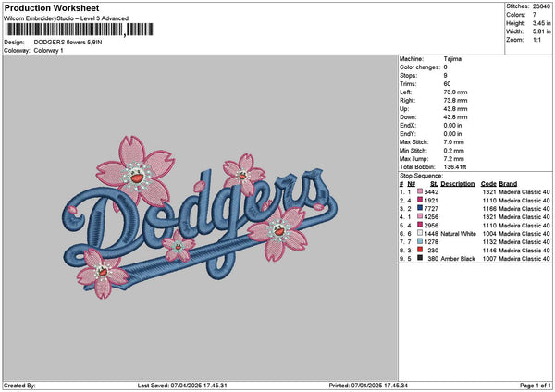Image resolution: width=555 pixels, height=392 pixels.
Task: Click the Brand column header
Action: [508, 184]
